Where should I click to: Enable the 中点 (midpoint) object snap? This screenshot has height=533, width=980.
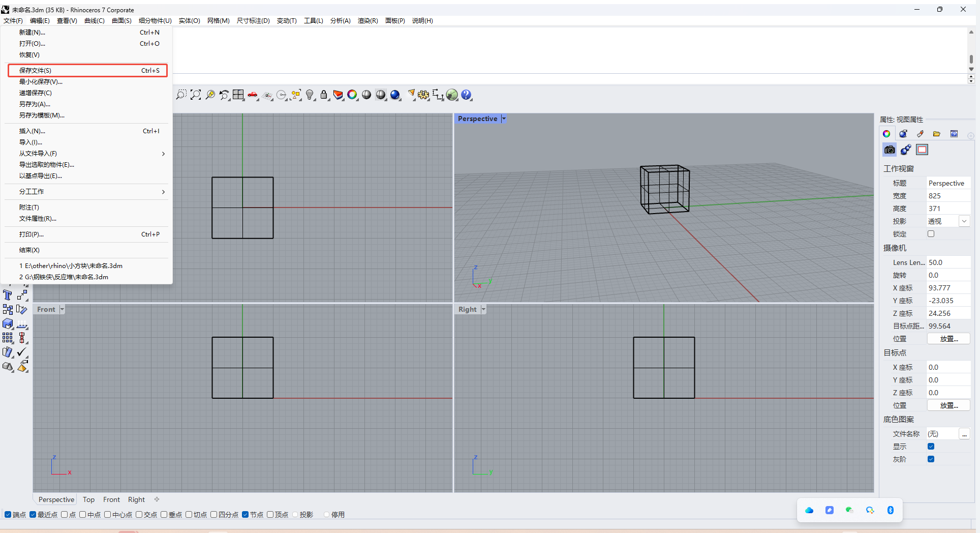pyautogui.click(x=83, y=515)
